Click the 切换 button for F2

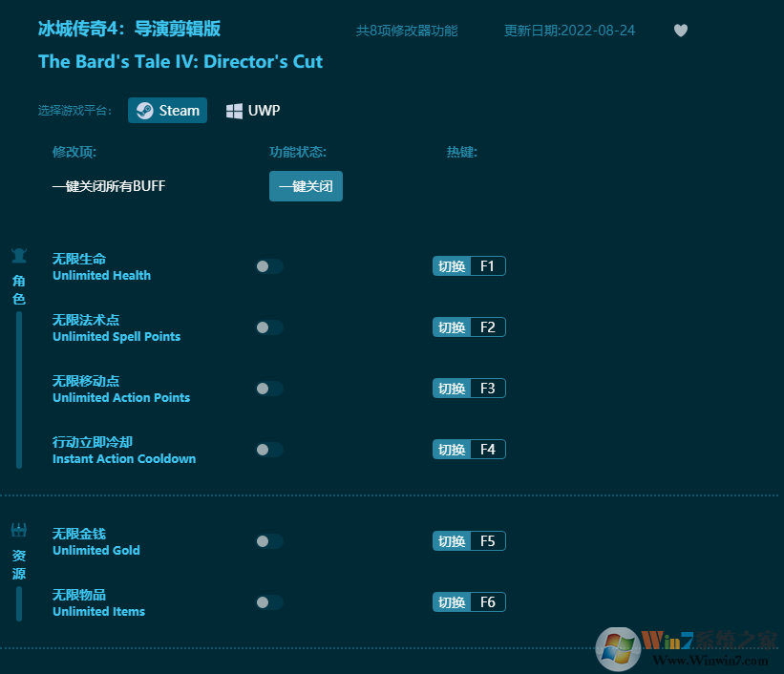(x=452, y=327)
